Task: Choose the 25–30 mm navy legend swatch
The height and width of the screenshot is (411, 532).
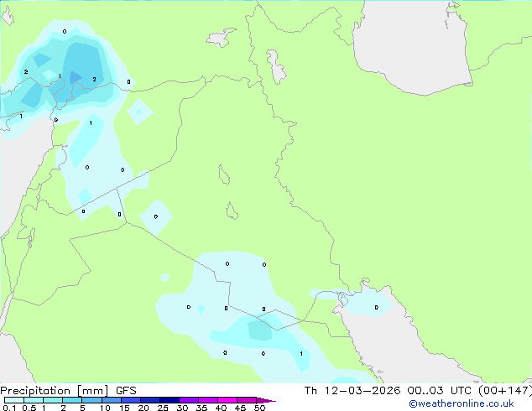Action: tap(170, 400)
